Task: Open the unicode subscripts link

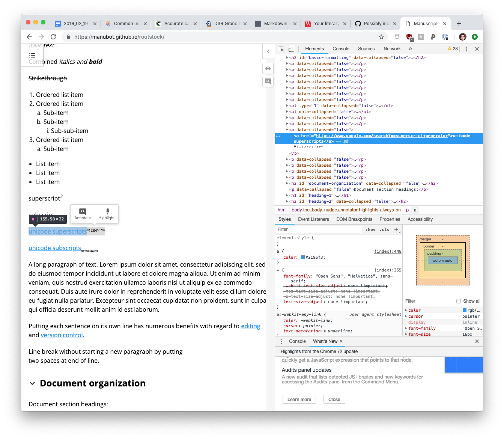Action: pyautogui.click(x=55, y=248)
